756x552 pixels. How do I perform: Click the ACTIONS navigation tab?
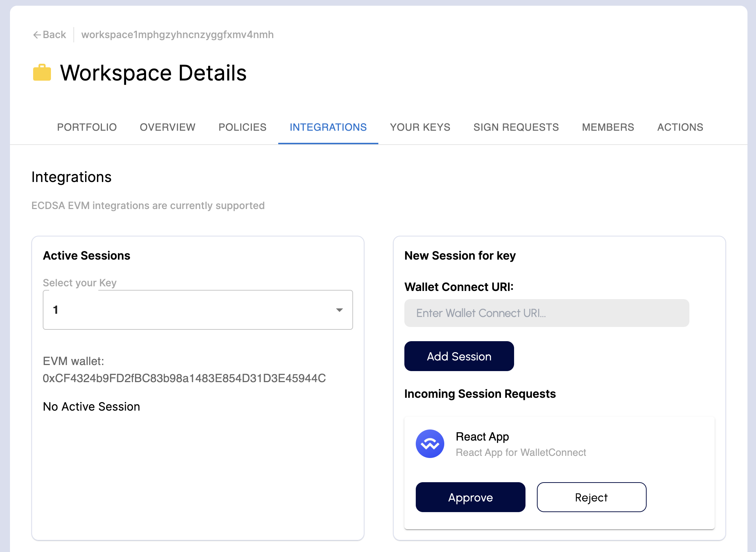coord(680,127)
